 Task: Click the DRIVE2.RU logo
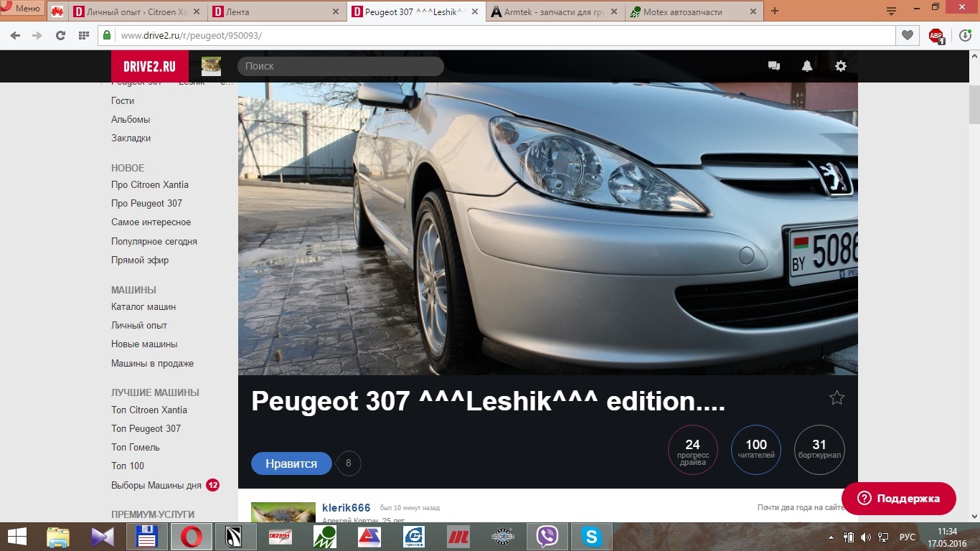(x=149, y=66)
